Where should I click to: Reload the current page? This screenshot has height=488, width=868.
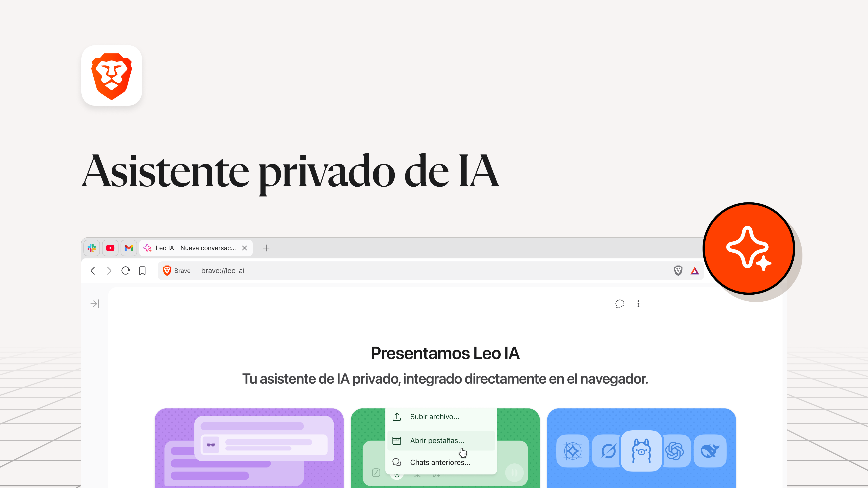pos(126,270)
